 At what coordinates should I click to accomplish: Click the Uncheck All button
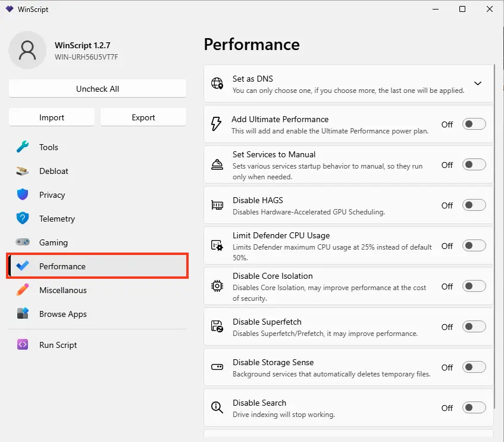point(98,89)
